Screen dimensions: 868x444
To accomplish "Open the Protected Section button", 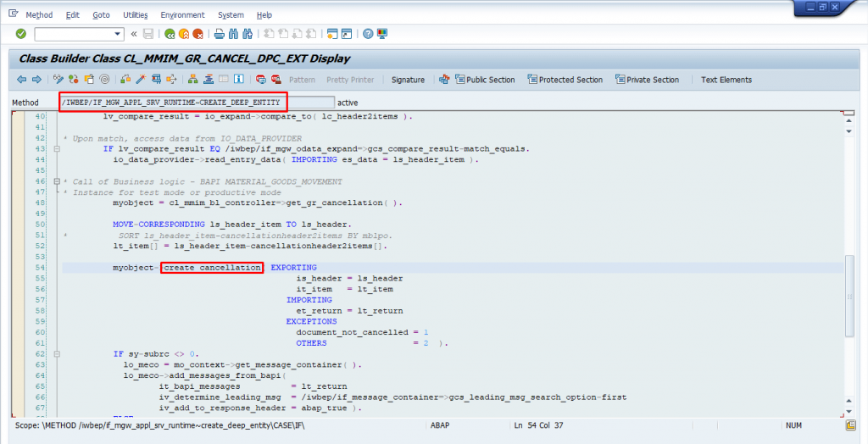I will (x=565, y=80).
